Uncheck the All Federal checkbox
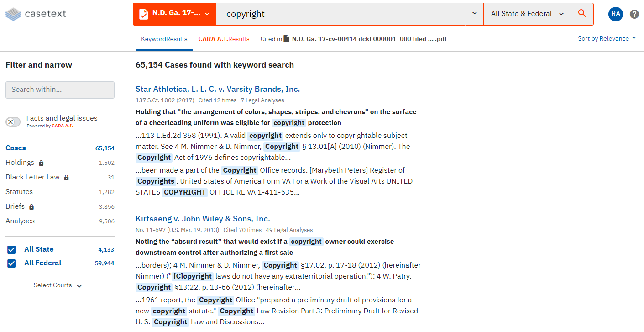 pyautogui.click(x=11, y=263)
